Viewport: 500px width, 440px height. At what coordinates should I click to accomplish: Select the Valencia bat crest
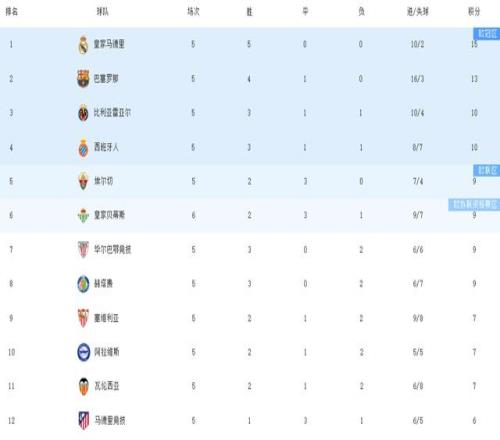coord(83,386)
